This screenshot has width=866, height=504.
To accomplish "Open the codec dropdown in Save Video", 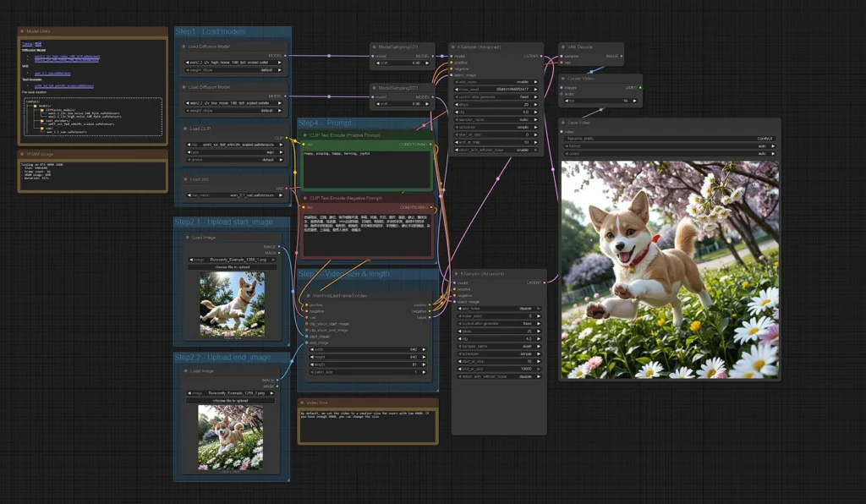I will click(670, 153).
